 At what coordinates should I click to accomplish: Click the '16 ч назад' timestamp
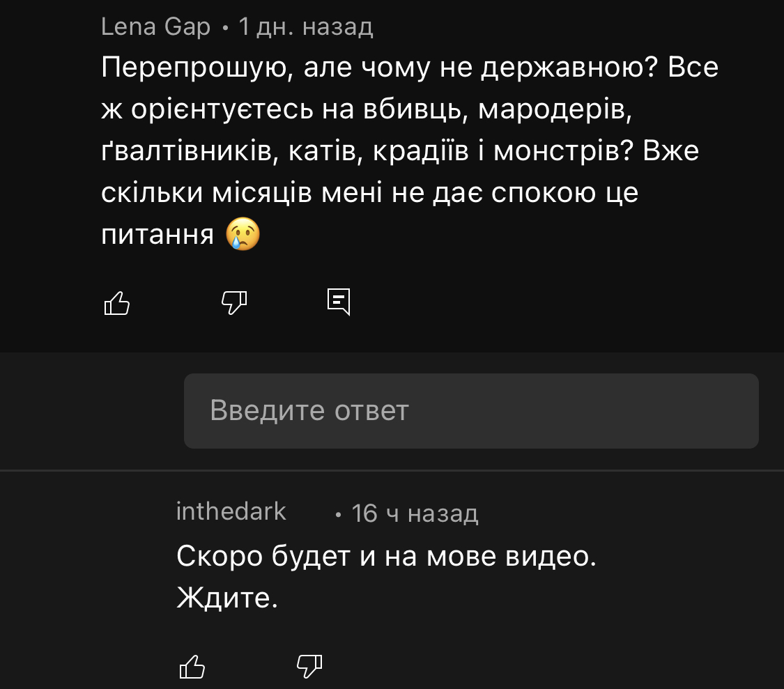coord(415,513)
